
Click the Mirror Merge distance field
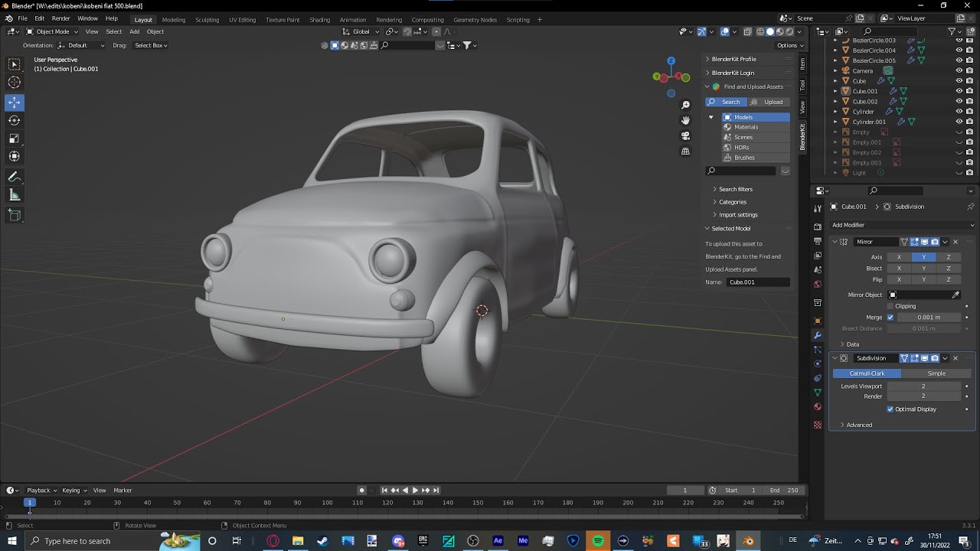(928, 317)
